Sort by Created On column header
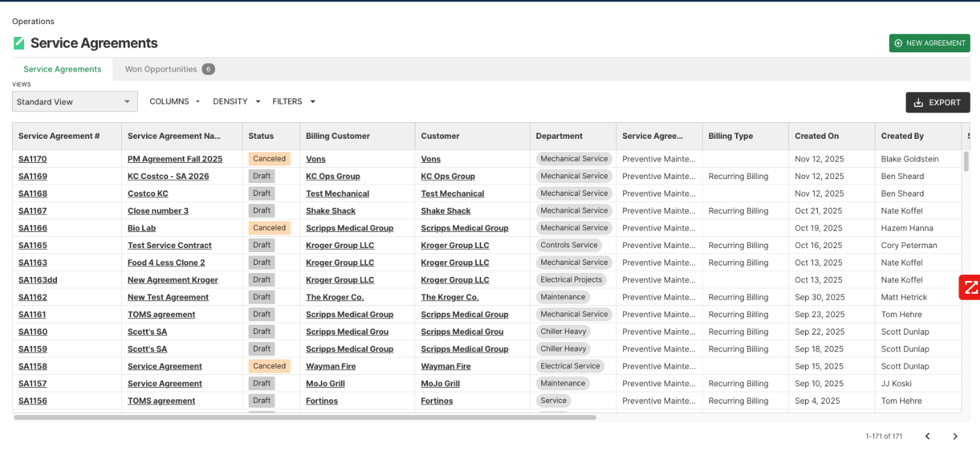This screenshot has width=980, height=458. (817, 136)
